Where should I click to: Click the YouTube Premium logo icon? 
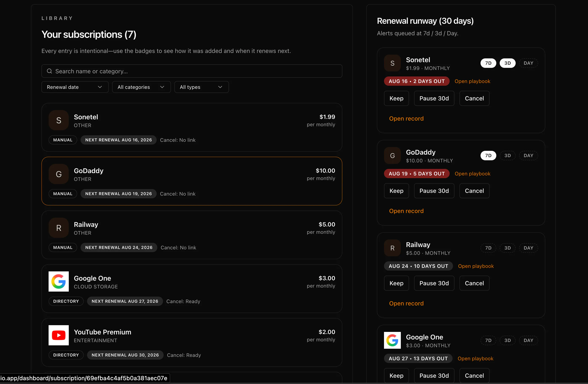(x=58, y=335)
